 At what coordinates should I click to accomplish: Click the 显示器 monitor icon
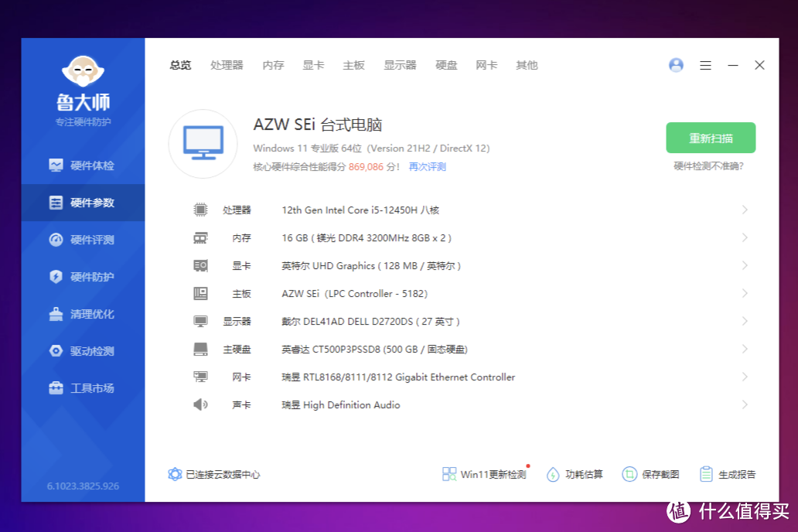point(200,321)
